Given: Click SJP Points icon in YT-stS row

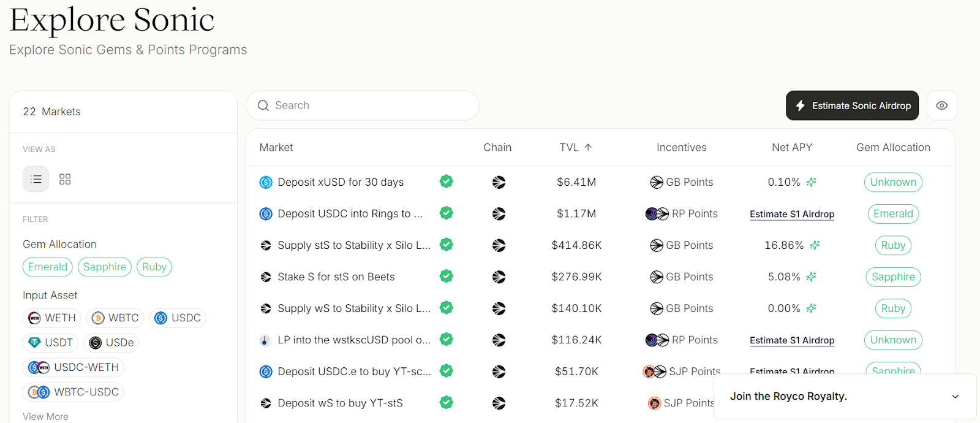Looking at the screenshot, I should click(x=654, y=403).
